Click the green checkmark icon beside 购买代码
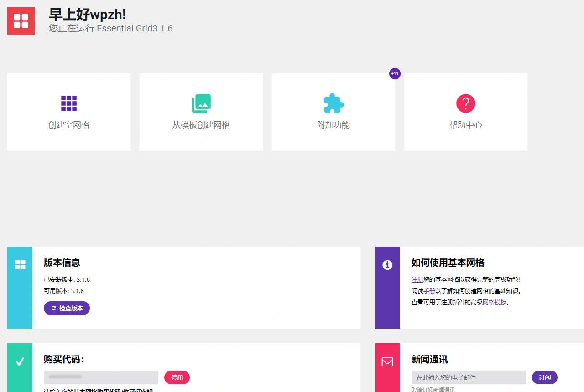This screenshot has width=584, height=392. pyautogui.click(x=20, y=361)
